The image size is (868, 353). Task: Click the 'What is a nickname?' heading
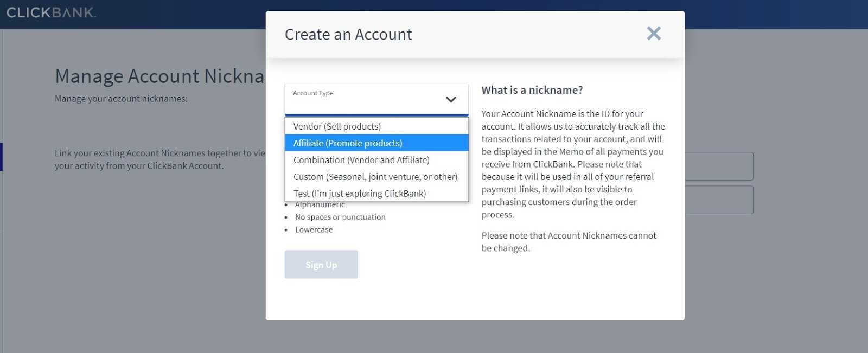(x=532, y=90)
